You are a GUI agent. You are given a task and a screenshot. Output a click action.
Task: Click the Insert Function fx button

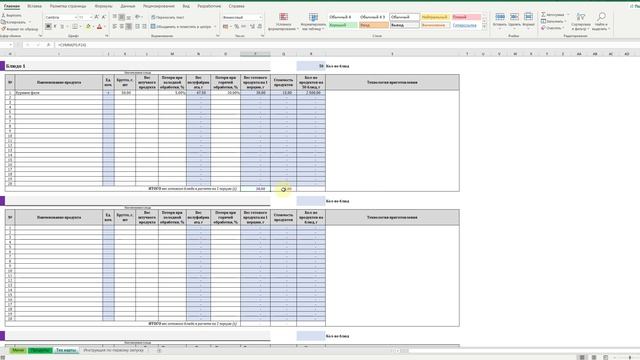point(48,45)
